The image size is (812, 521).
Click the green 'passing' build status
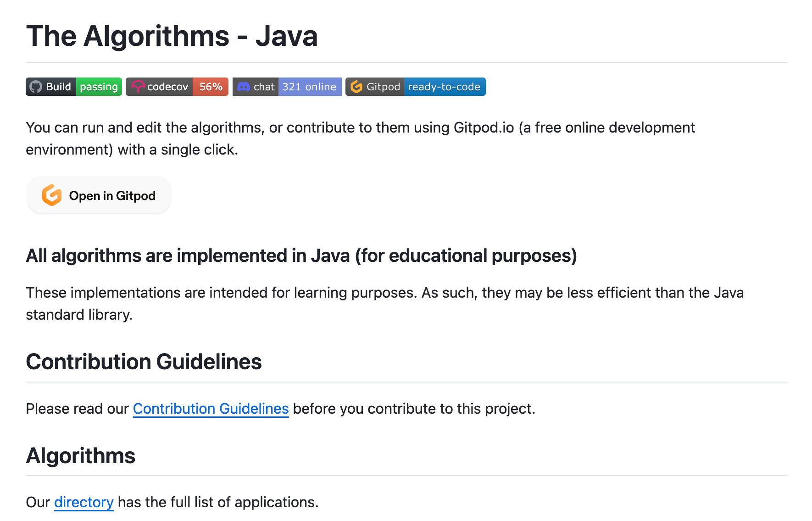[x=99, y=87]
